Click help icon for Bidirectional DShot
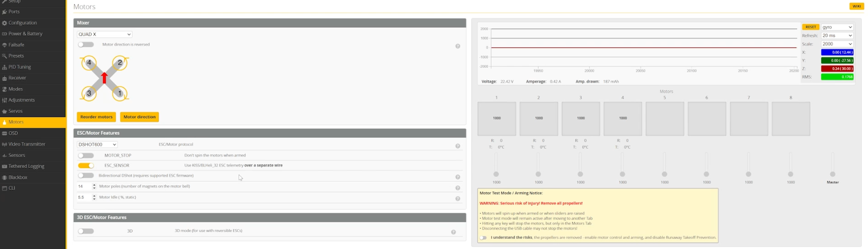 pyautogui.click(x=457, y=177)
